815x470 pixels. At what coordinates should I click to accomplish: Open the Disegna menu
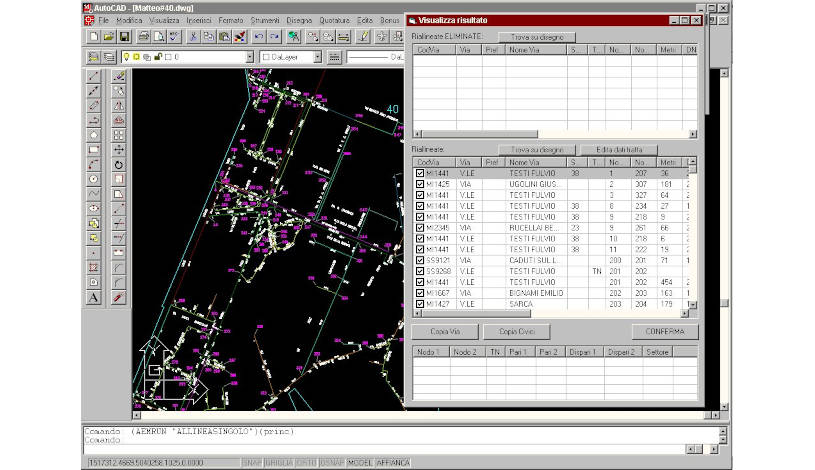click(299, 20)
